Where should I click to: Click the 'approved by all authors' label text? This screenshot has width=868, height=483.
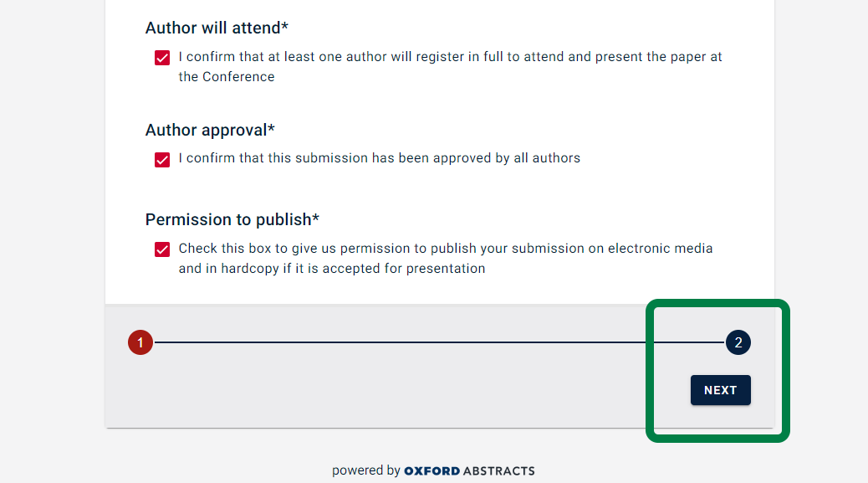click(379, 157)
